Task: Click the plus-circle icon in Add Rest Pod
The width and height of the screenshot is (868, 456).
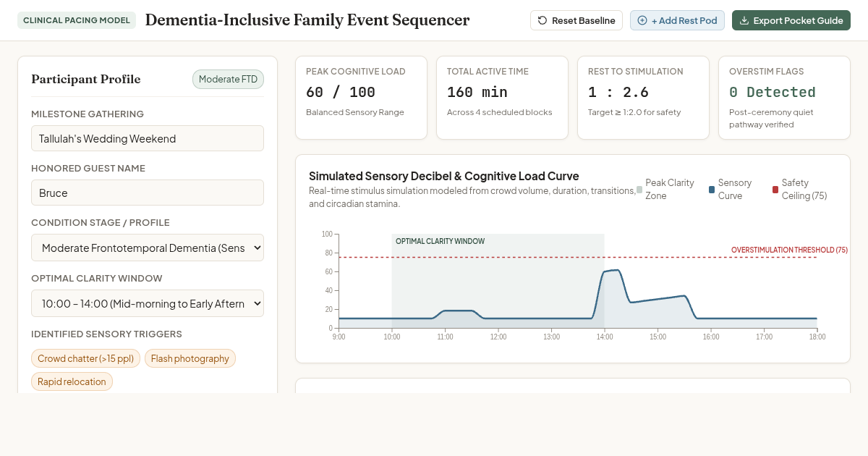Action: 642,20
